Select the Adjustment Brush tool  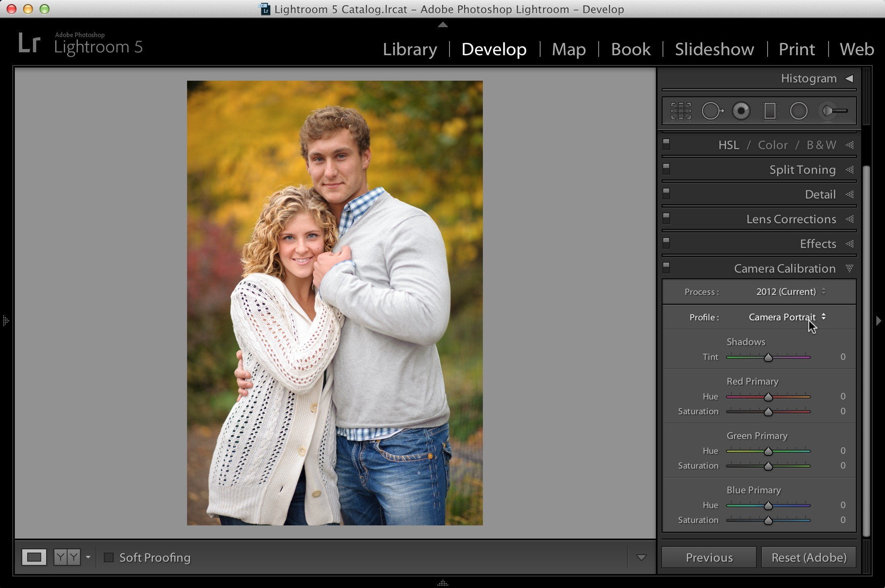(x=834, y=111)
